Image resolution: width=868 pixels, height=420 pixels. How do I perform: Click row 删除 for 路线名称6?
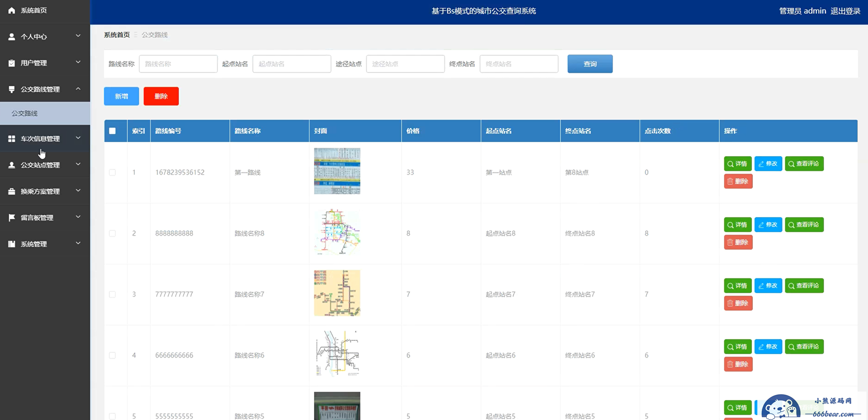738,364
